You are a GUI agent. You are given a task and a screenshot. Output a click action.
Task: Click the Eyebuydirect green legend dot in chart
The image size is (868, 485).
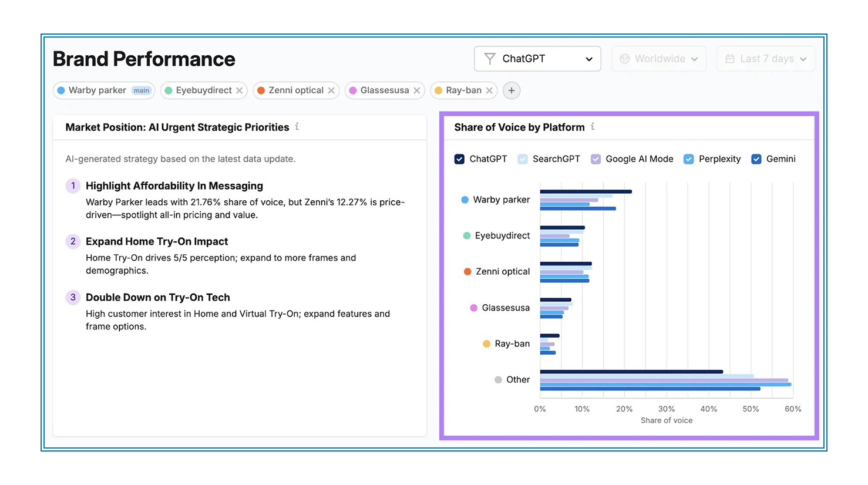(x=467, y=235)
